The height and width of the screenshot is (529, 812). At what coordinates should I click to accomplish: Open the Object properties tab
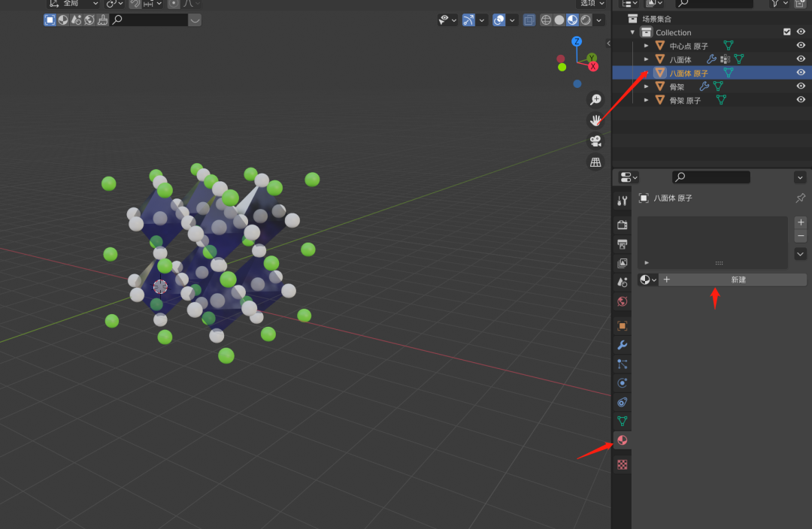pos(622,325)
